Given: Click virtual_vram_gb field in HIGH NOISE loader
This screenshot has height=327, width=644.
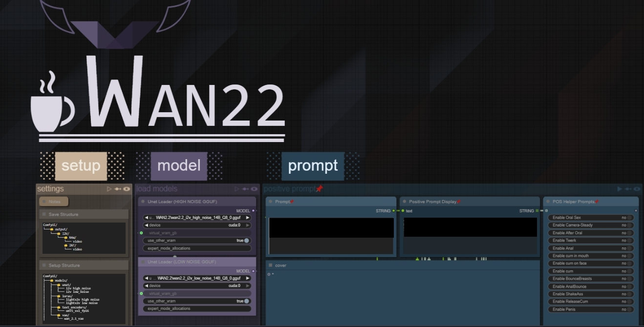Looking at the screenshot, I should 197,233.
